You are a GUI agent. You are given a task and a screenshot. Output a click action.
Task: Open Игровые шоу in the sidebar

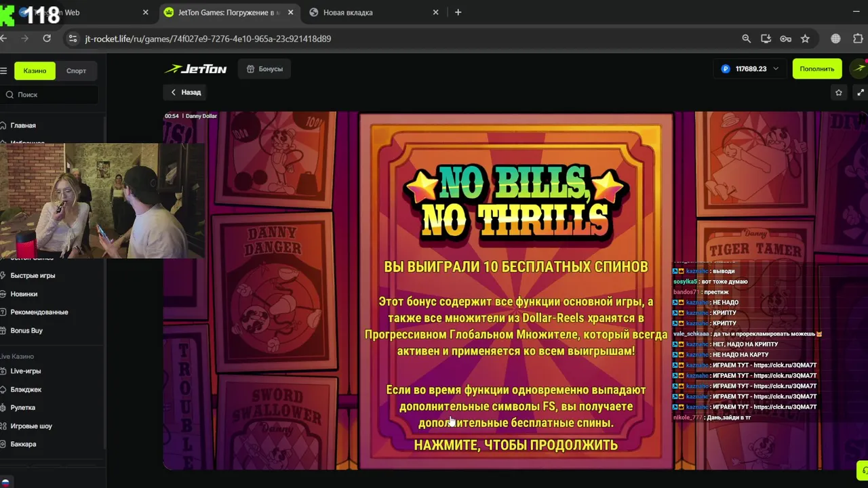[31, 426]
